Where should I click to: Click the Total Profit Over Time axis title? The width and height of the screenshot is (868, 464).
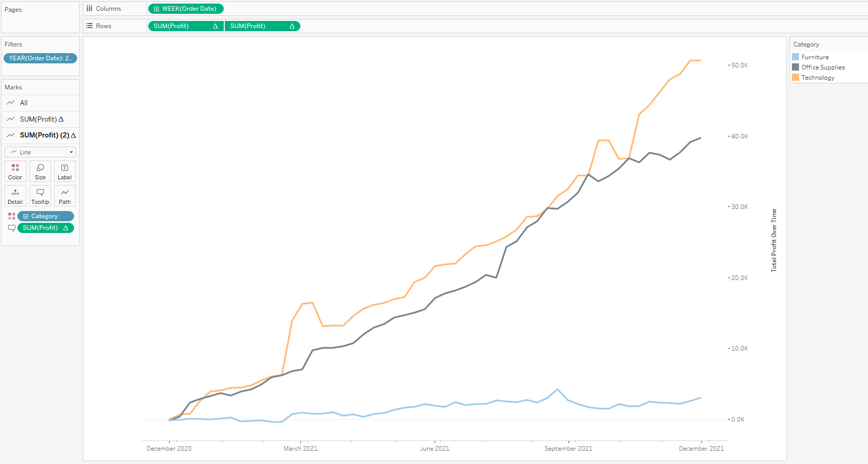pos(773,240)
